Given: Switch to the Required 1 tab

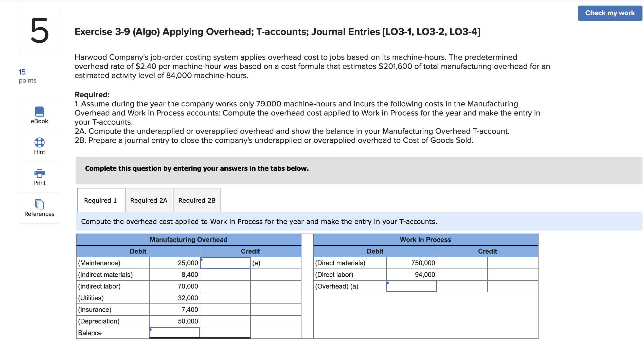Looking at the screenshot, I should (100, 200).
